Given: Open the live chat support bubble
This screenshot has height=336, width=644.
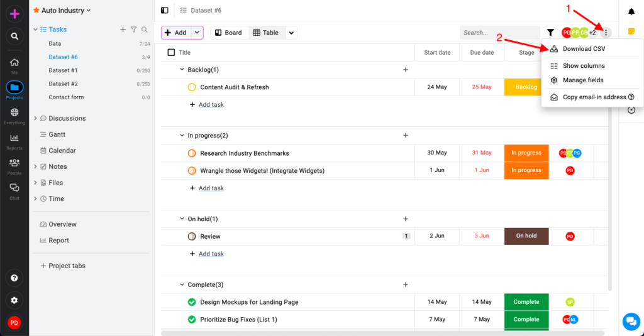Looking at the screenshot, I should click(631, 321).
